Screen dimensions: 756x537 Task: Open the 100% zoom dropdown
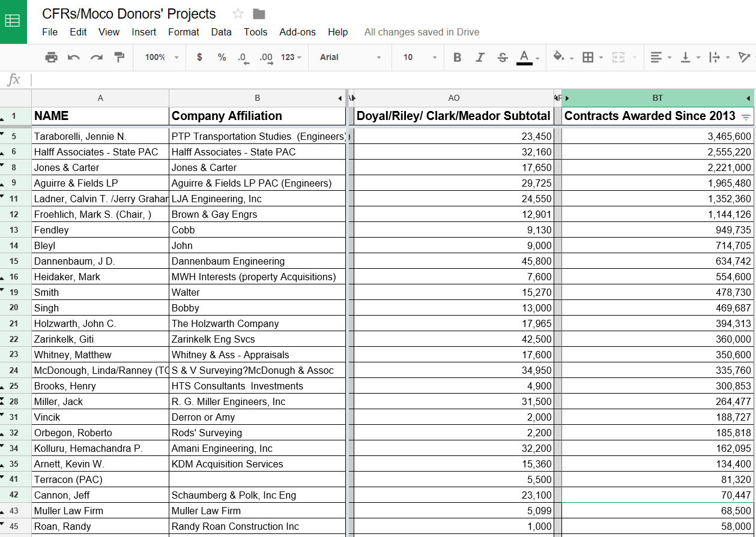(x=162, y=57)
